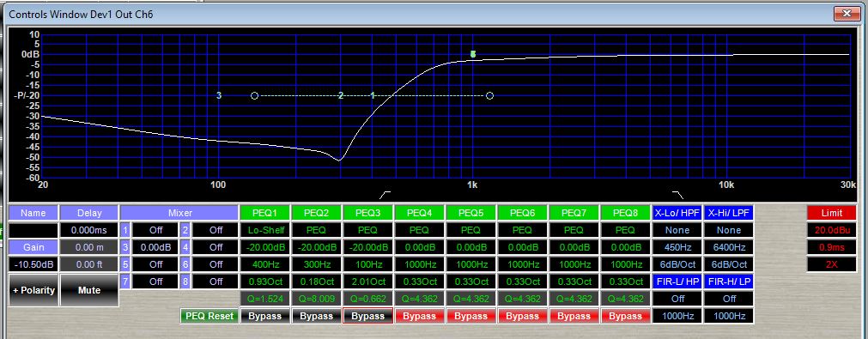The width and height of the screenshot is (868, 339).
Task: Toggle the red PEQ7 Bypass button
Action: click(x=574, y=317)
